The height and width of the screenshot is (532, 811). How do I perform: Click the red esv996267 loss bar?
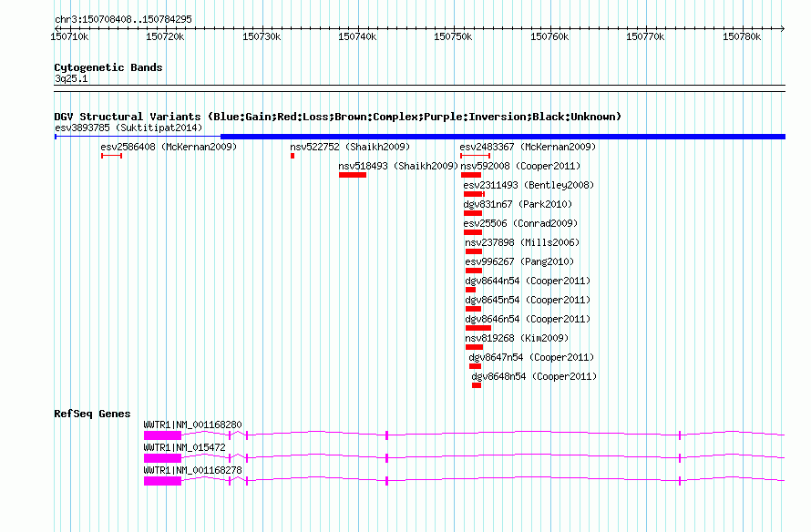pos(474,271)
